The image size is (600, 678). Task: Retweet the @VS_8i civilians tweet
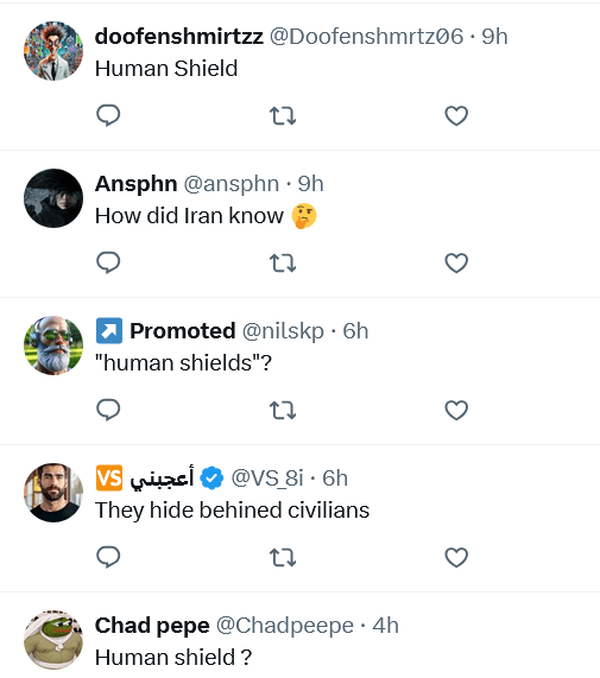(283, 557)
